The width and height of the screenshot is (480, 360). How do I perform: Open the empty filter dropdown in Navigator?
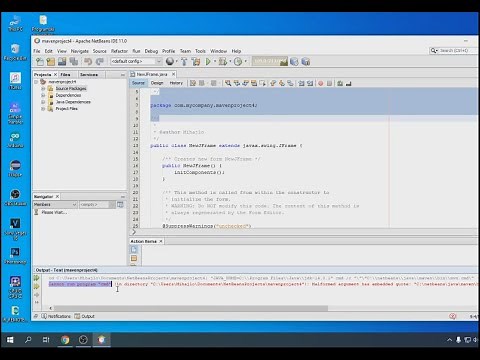[97, 204]
